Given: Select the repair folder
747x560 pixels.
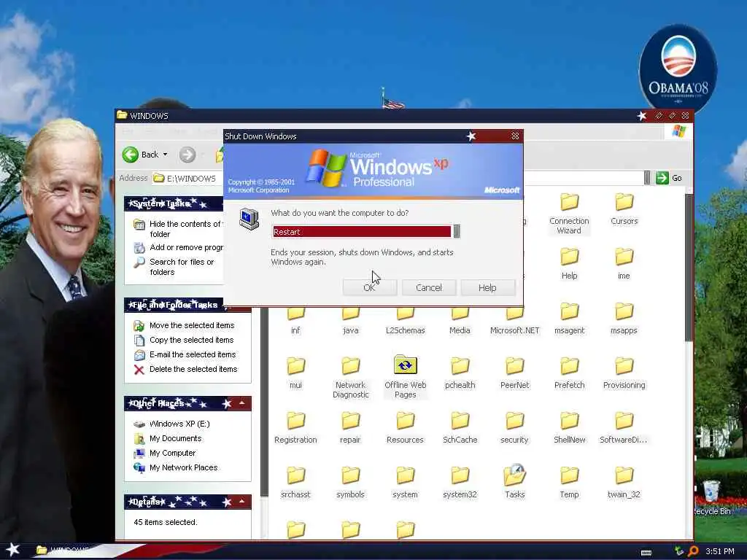Looking at the screenshot, I should coord(351,427).
